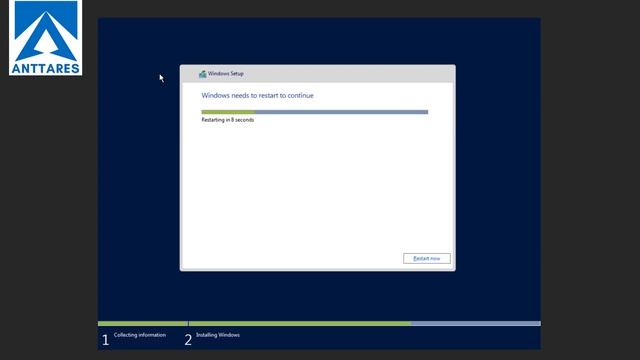This screenshot has width=640, height=360.
Task: Click the restart countdown progress bar
Action: (315, 112)
